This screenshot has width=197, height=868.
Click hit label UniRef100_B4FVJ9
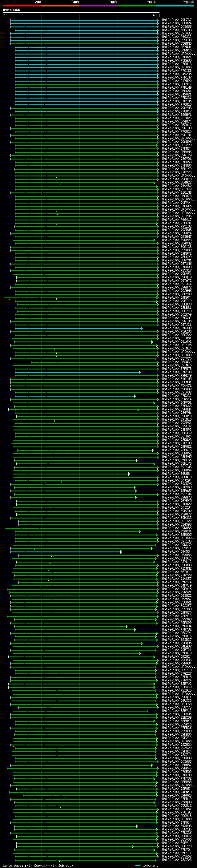[x=177, y=586]
